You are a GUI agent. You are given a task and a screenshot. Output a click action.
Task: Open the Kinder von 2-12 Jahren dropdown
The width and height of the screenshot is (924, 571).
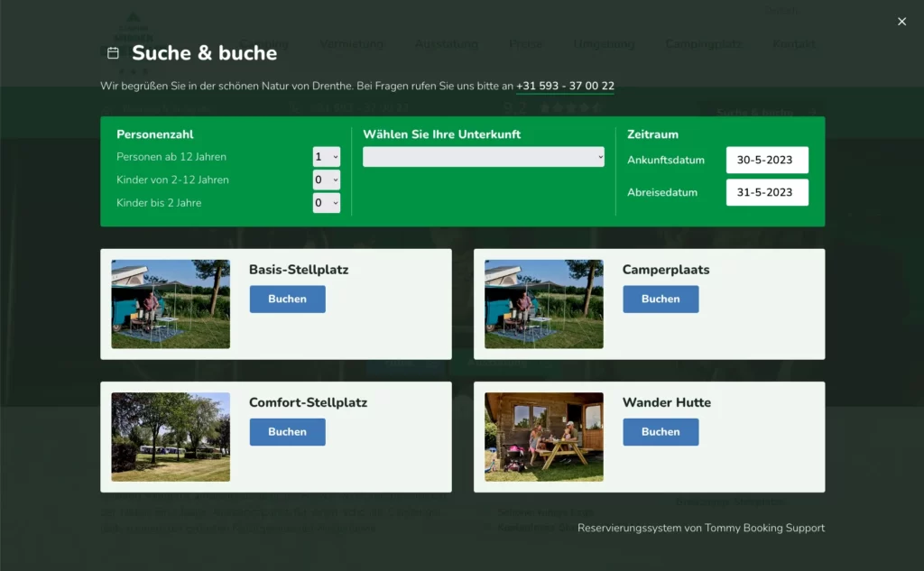point(327,180)
